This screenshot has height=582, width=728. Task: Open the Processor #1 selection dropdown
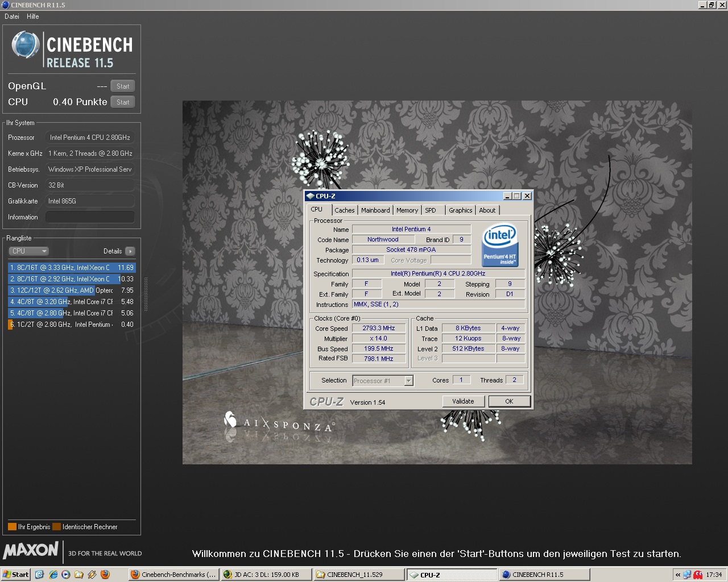point(408,381)
